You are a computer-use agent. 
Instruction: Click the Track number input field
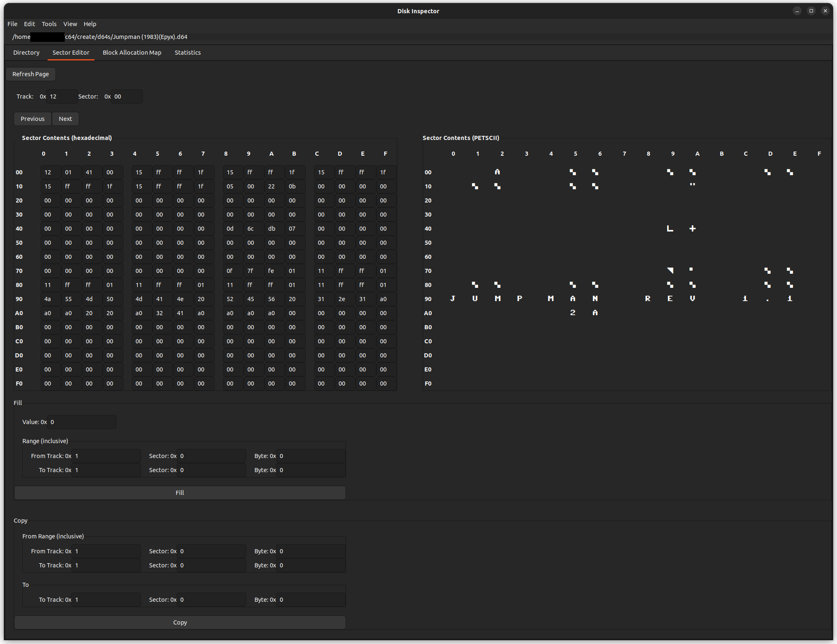point(61,96)
